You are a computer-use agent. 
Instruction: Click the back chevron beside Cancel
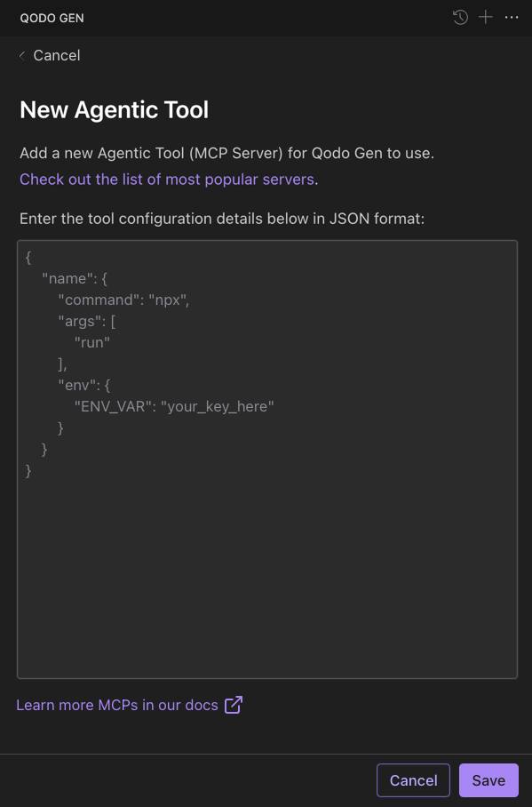tap(21, 55)
